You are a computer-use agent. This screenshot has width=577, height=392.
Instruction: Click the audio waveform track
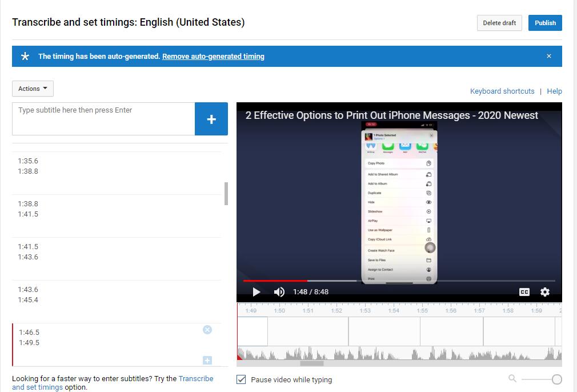pos(399,353)
